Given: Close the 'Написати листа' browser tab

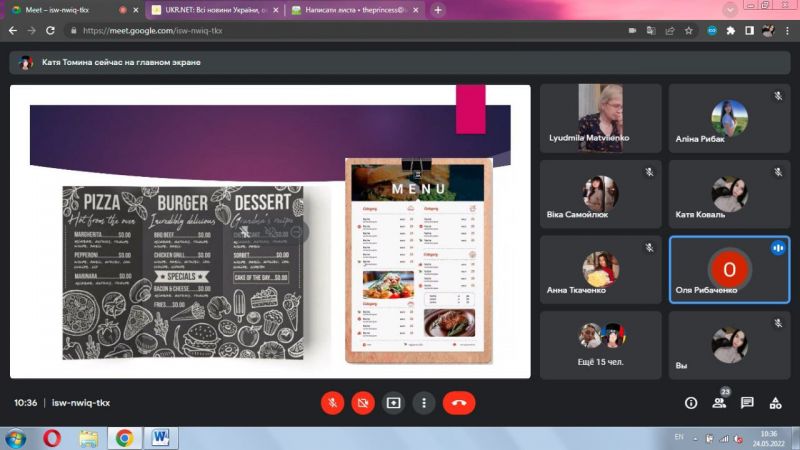Looking at the screenshot, I should pos(416,10).
